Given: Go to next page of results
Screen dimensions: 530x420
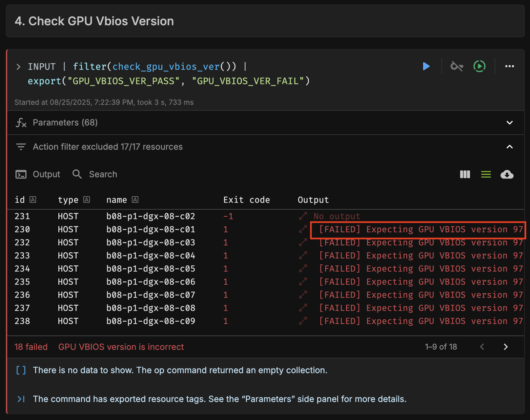Looking at the screenshot, I should point(505,347).
